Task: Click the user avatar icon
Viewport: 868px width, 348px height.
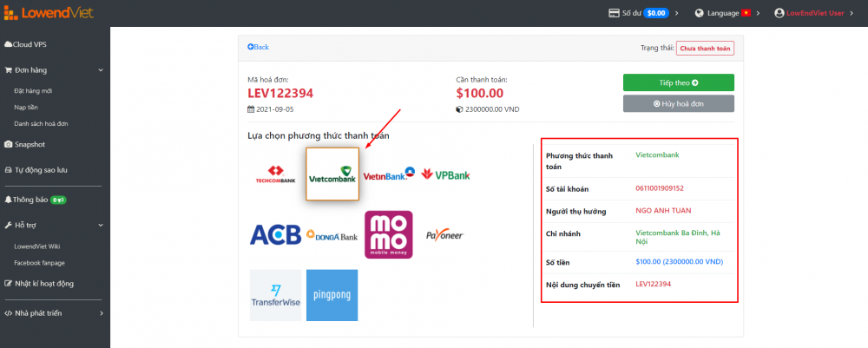Action: [x=779, y=13]
